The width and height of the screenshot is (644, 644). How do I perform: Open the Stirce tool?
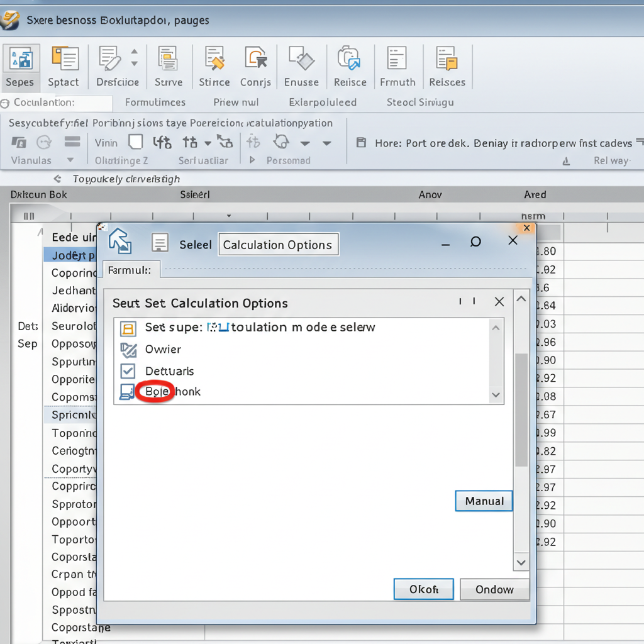(x=215, y=58)
